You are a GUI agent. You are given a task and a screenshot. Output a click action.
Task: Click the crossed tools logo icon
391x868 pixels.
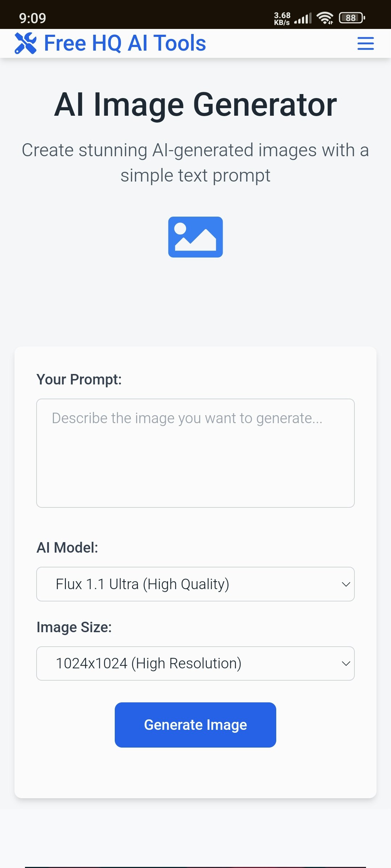coord(25,43)
